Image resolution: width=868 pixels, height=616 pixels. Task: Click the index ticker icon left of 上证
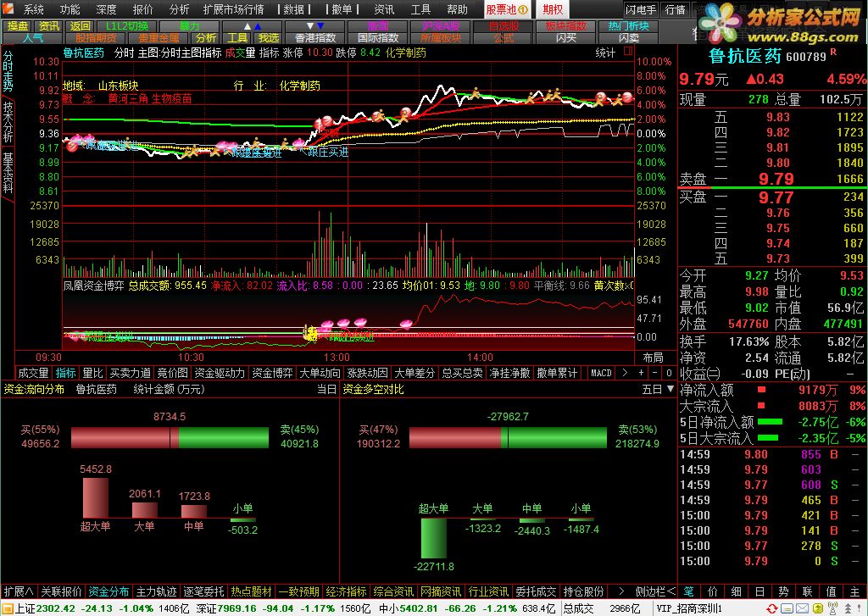coord(7,608)
